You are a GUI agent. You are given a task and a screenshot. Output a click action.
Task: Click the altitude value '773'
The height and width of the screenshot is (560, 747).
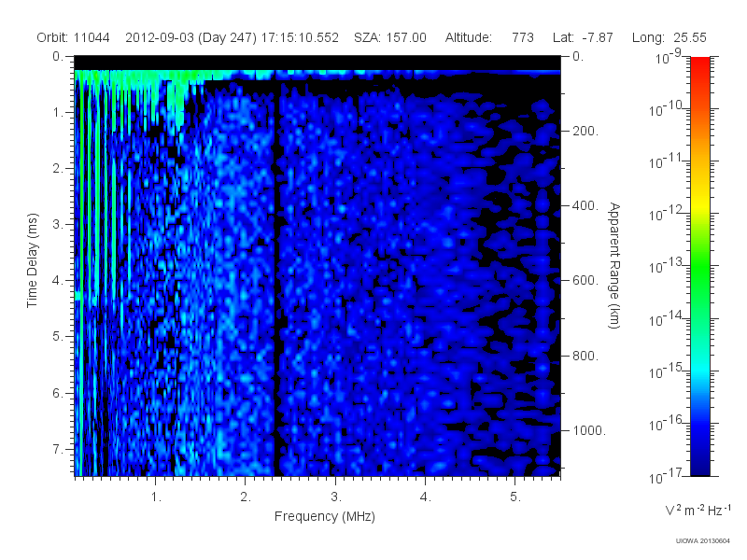click(x=523, y=37)
